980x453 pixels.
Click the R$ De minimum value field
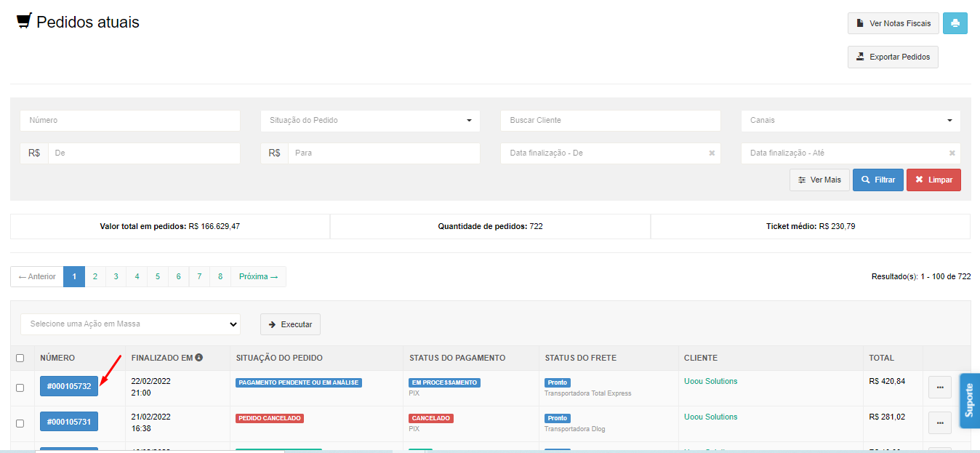(x=144, y=153)
